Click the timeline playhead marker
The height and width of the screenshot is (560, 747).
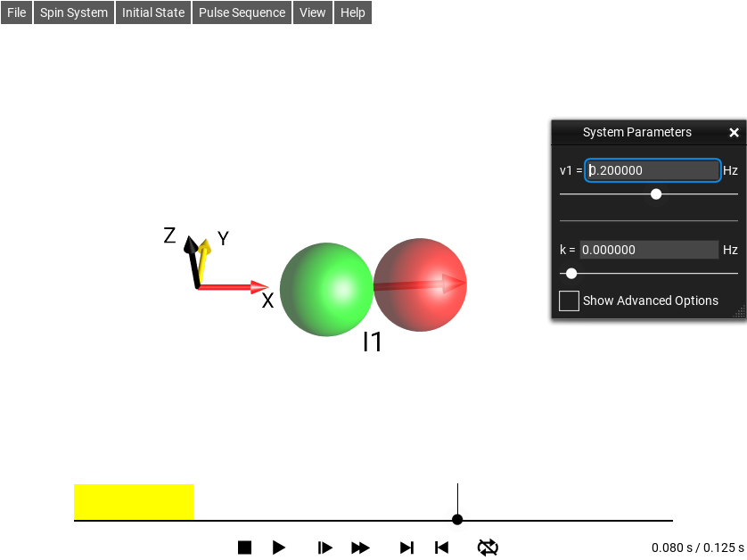coord(457,520)
